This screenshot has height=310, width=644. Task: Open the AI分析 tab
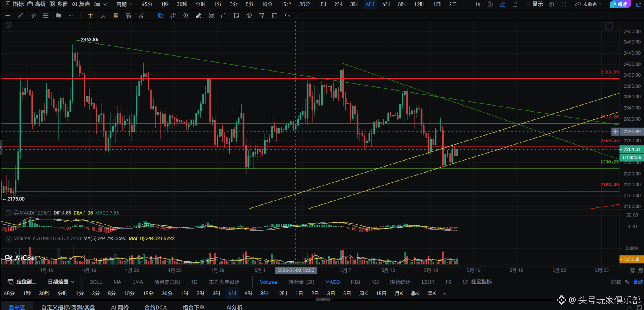click(x=234, y=307)
